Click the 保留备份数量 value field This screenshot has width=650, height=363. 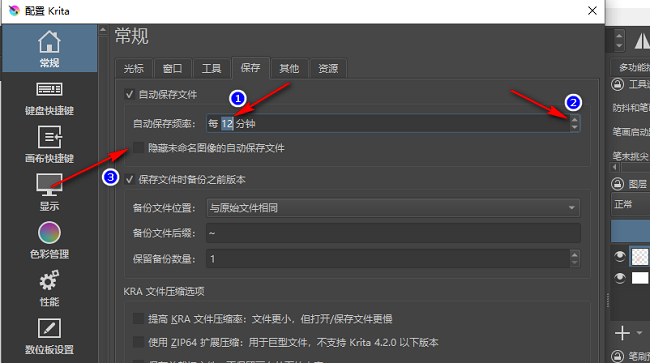(x=388, y=259)
